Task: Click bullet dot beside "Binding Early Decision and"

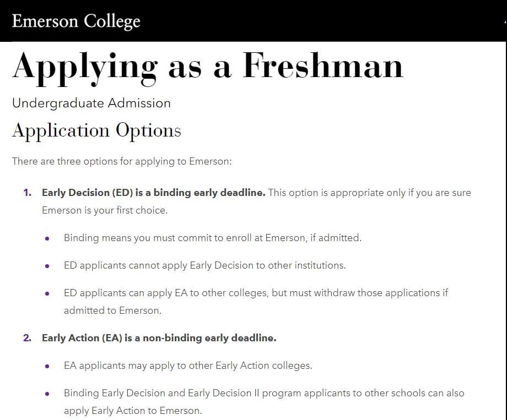Action: pyautogui.click(x=47, y=394)
